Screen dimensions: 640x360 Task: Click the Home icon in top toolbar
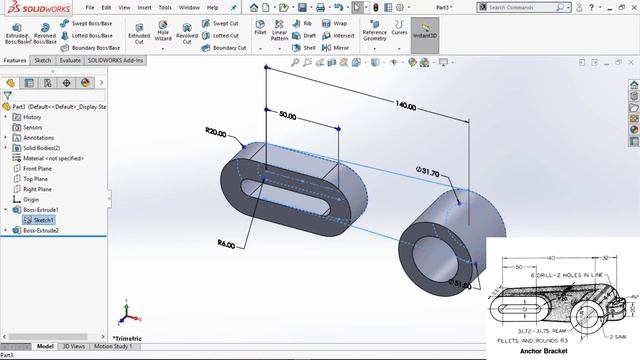coord(254,7)
